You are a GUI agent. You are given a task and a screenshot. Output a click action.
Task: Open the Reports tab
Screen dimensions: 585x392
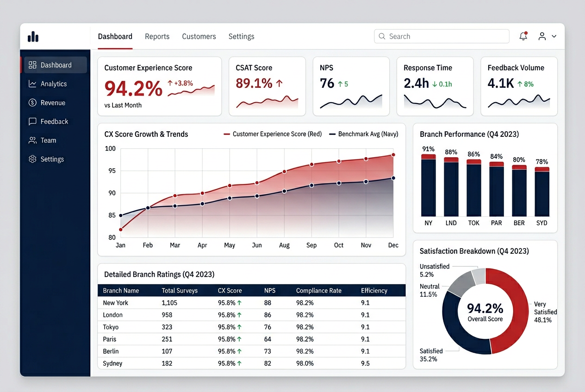pyautogui.click(x=157, y=37)
